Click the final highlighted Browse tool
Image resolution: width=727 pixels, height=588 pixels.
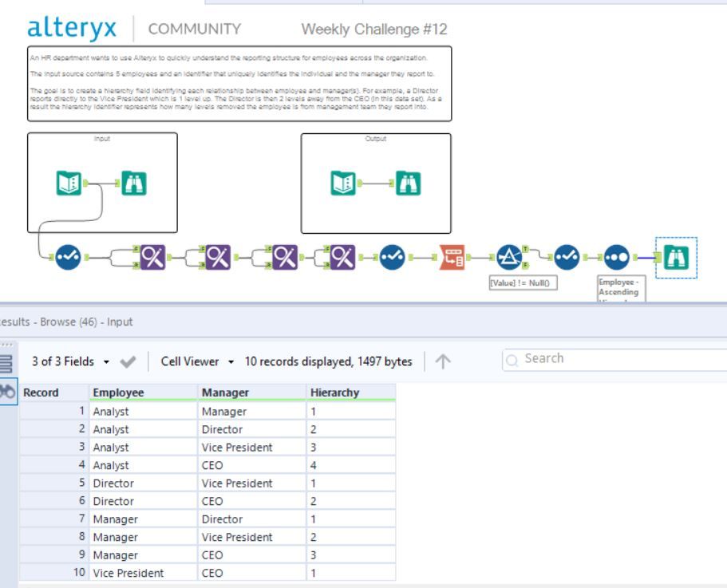pyautogui.click(x=677, y=258)
